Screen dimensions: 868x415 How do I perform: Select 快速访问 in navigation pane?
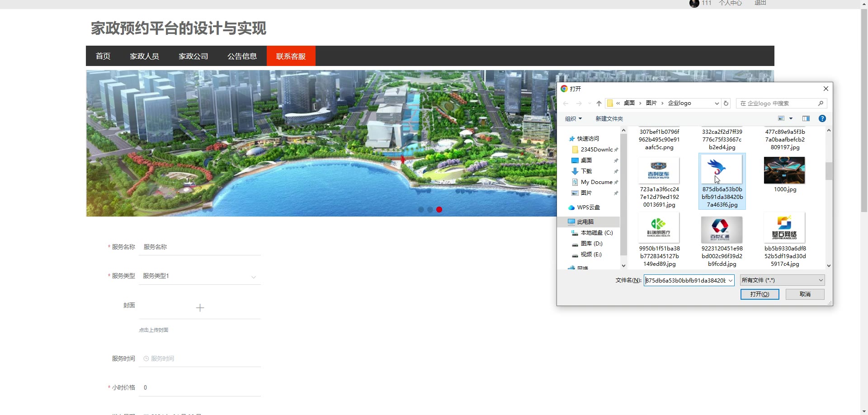[588, 139]
